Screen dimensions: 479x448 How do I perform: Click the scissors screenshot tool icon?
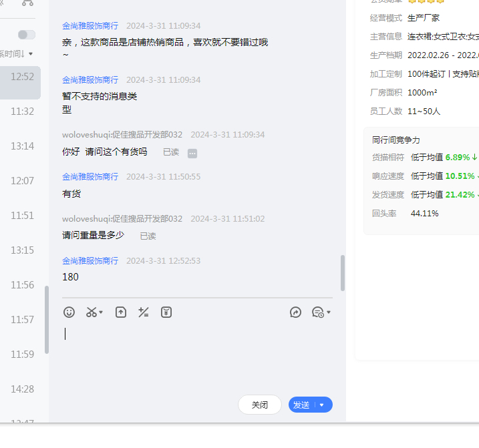[92, 312]
